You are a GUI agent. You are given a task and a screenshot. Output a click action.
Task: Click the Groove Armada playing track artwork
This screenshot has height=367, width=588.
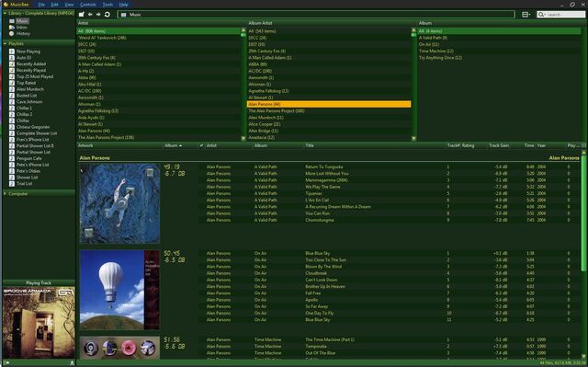(x=39, y=323)
